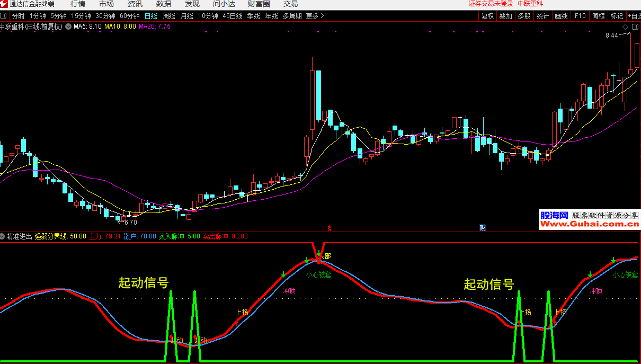Click the 主力: 79.21 label
The image size is (641, 364).
click(105, 236)
